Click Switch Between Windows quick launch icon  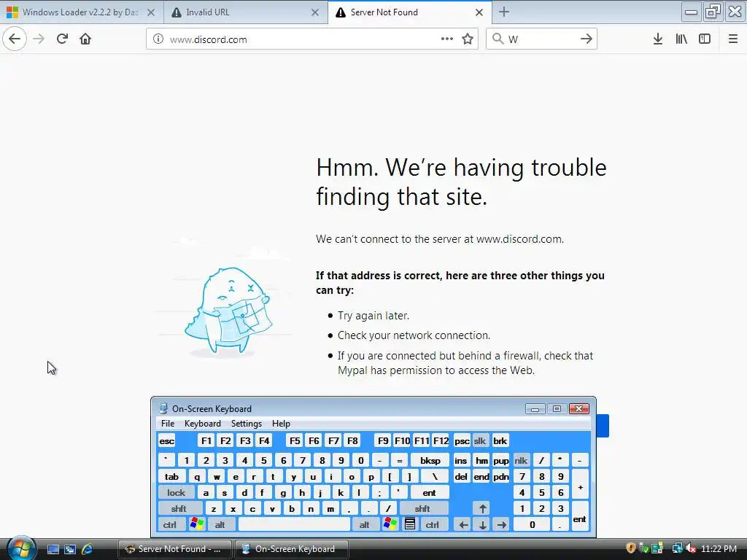click(70, 549)
